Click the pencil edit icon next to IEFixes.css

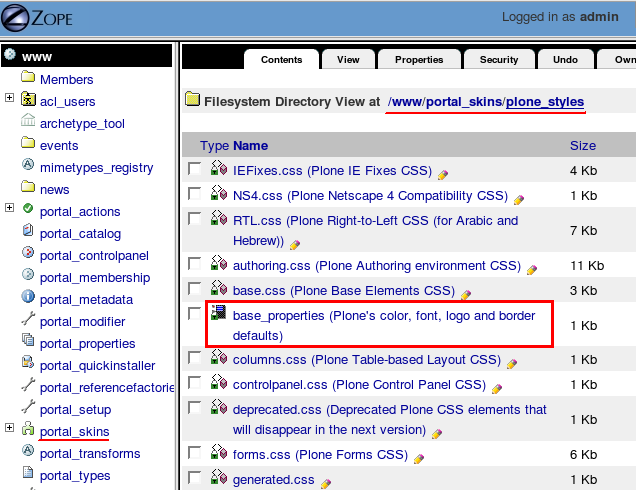click(x=443, y=175)
